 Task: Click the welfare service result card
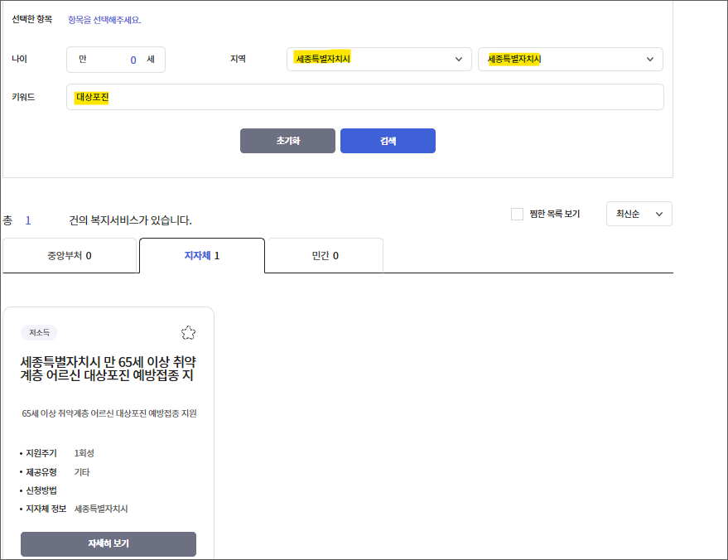[108, 431]
